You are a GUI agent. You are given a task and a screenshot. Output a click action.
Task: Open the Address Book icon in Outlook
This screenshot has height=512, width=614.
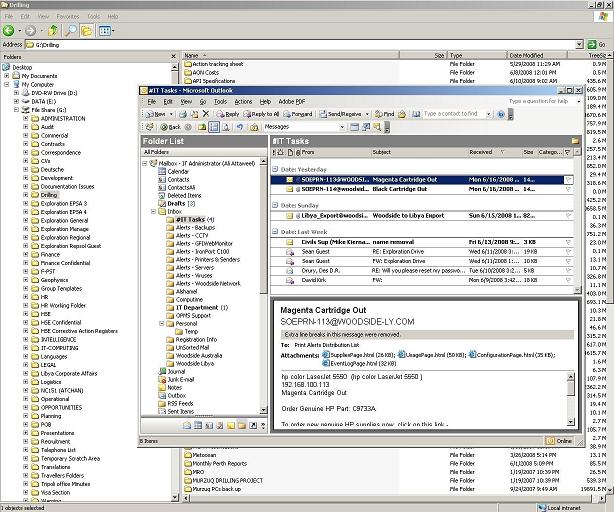[x=416, y=114]
